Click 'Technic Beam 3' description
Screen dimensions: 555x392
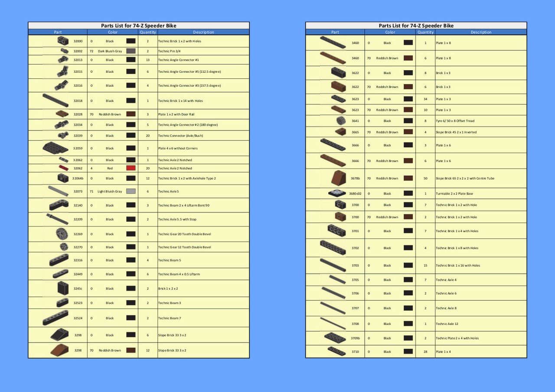(x=170, y=303)
